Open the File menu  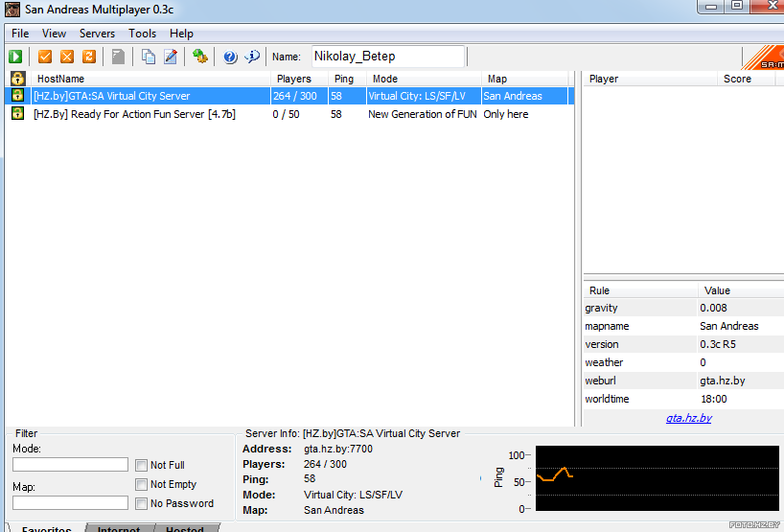(x=20, y=34)
